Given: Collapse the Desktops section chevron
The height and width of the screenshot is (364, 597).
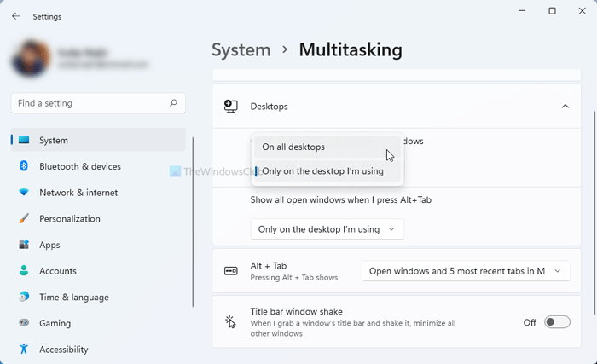Looking at the screenshot, I should click(x=565, y=107).
